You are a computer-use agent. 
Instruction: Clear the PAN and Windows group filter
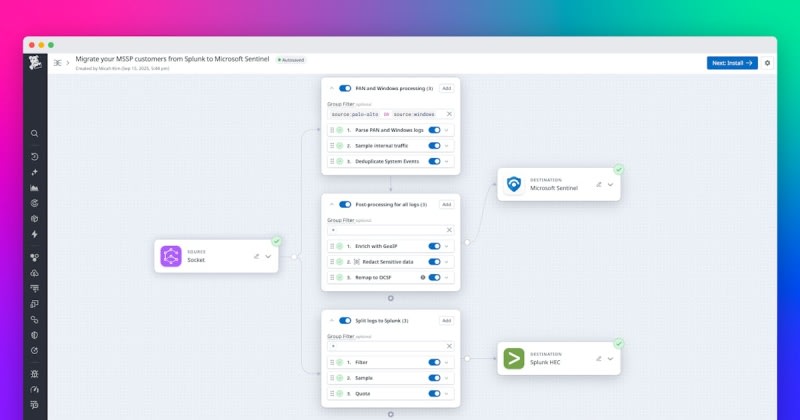[x=448, y=114]
